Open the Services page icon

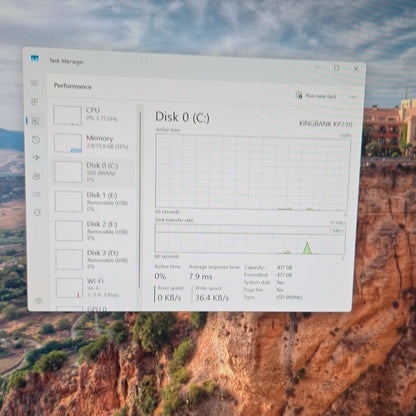[37, 212]
